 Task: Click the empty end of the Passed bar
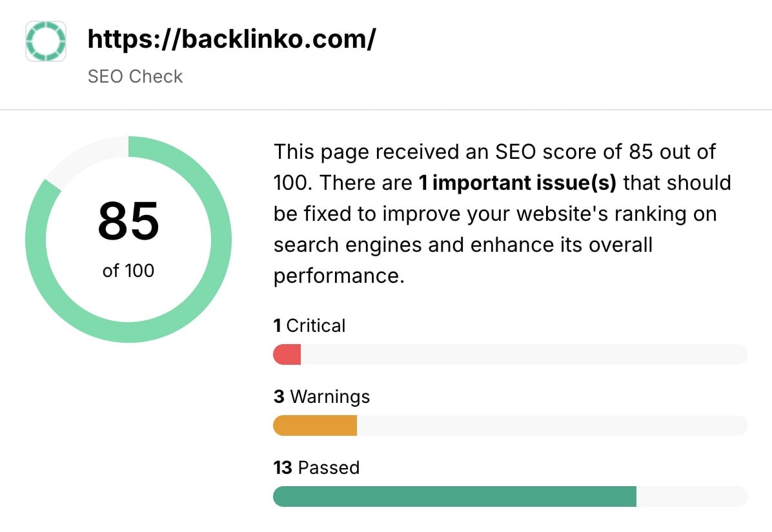coord(692,496)
